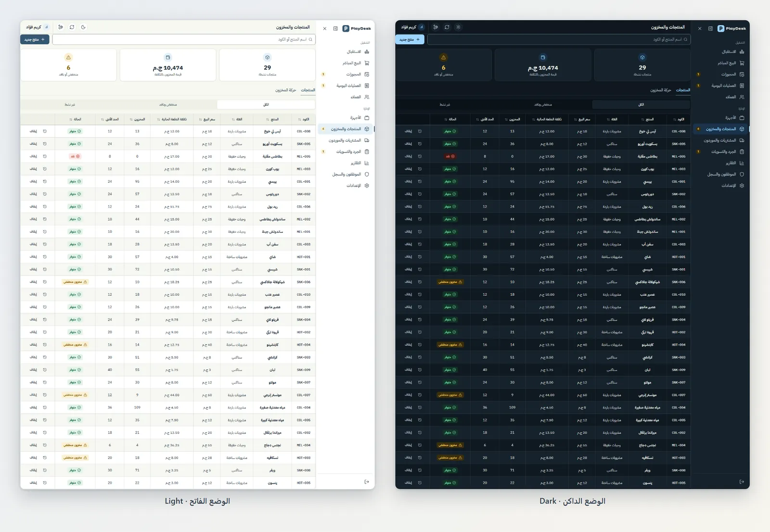Click إيقاف for HOT-005 row, dark window
Viewport: 770px width, 532px height.
(x=408, y=483)
